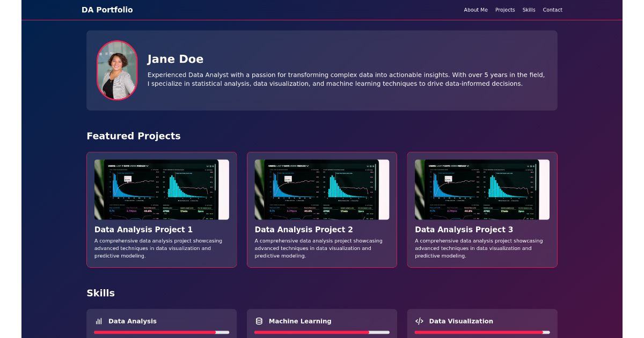
Task: Select the Featured Projects heading
Action: point(134,136)
